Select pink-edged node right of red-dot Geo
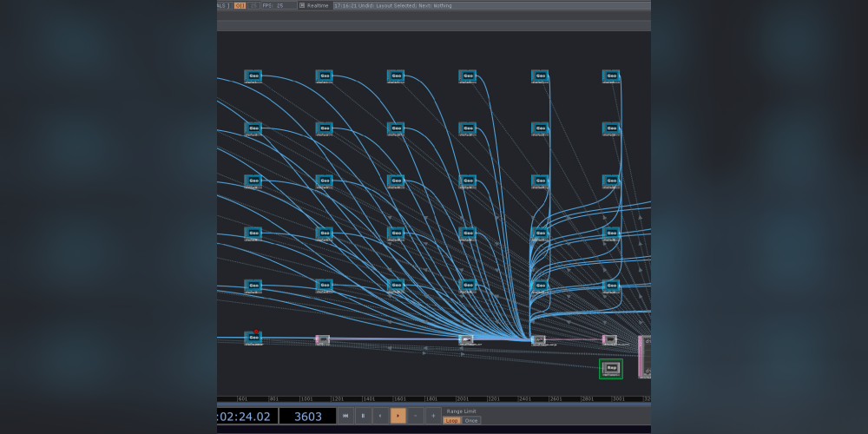This screenshot has width=868, height=434. tap(323, 339)
